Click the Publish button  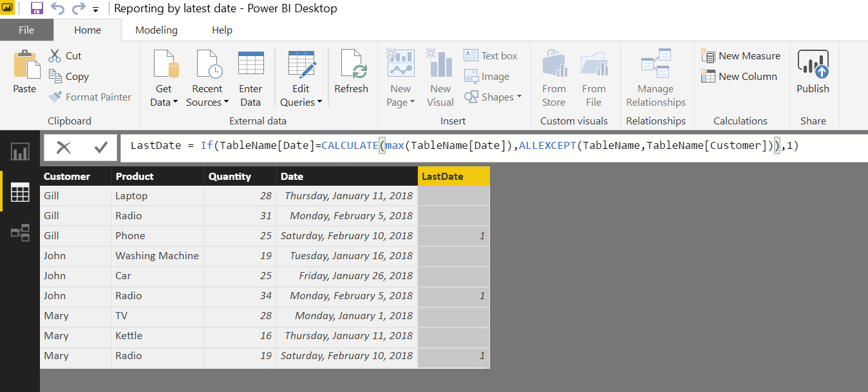tap(813, 72)
